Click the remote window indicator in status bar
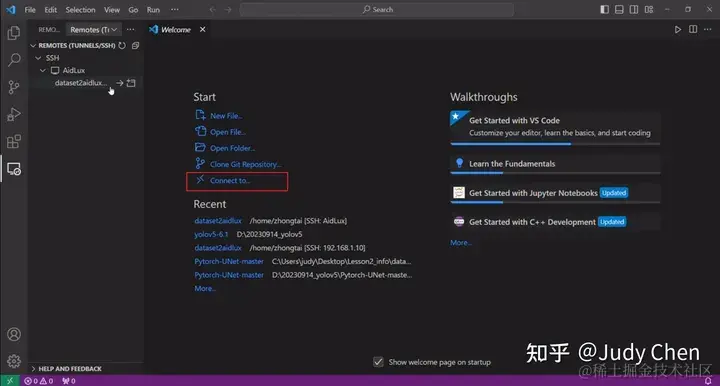720x386 pixels. pyautogui.click(x=10, y=381)
